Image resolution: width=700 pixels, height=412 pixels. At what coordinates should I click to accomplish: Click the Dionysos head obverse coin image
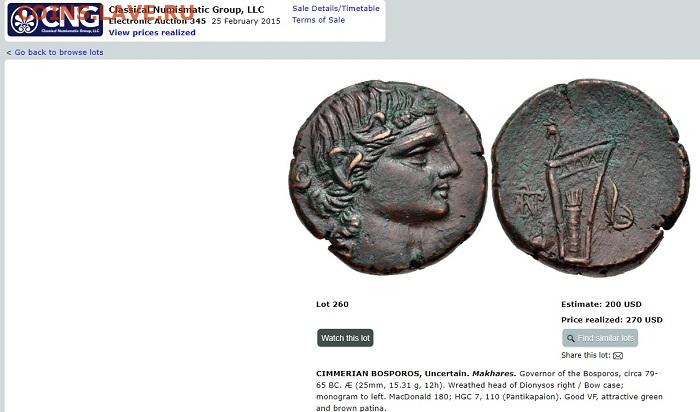click(388, 177)
